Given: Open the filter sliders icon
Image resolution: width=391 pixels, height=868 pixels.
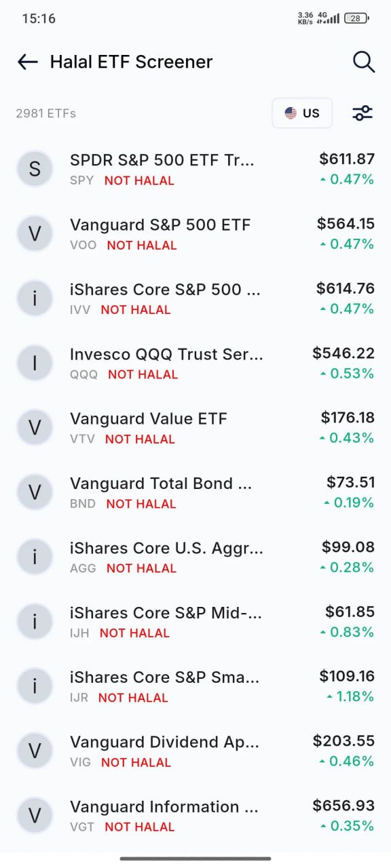Looking at the screenshot, I should coord(362,113).
